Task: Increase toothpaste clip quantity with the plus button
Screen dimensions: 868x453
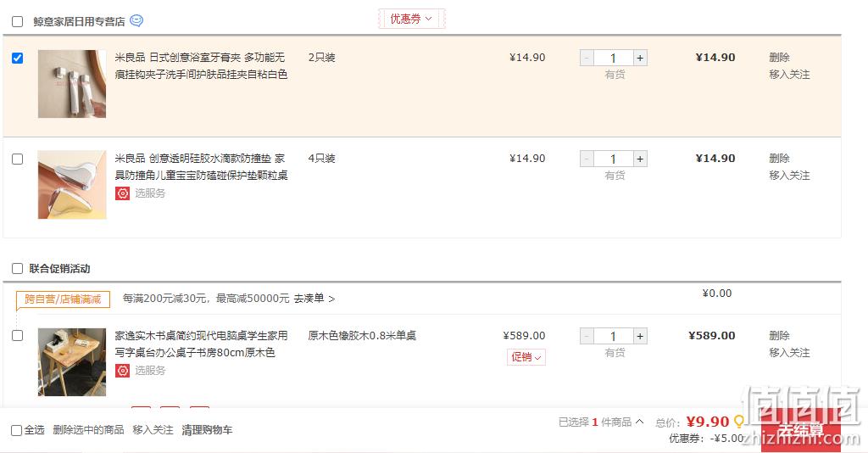Action: tap(640, 58)
